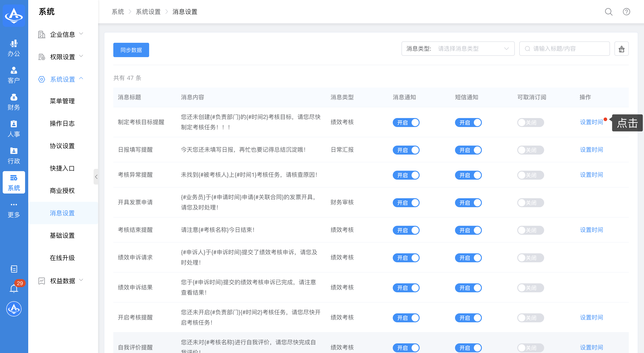The image size is (644, 353).
Task: Disable 消息通知 for 制定考核目标提醒
Action: (x=406, y=123)
